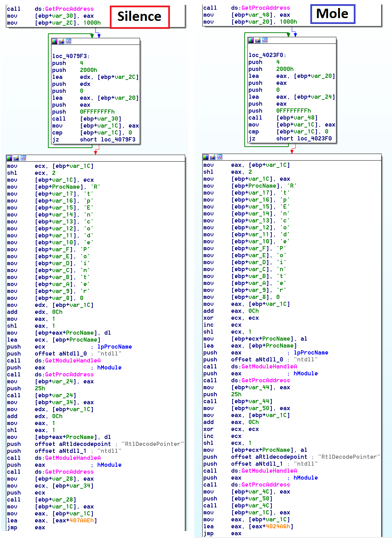Click group-nodes icon in loc_4023F0 block
Screen dimensions: 392x538
265,40
